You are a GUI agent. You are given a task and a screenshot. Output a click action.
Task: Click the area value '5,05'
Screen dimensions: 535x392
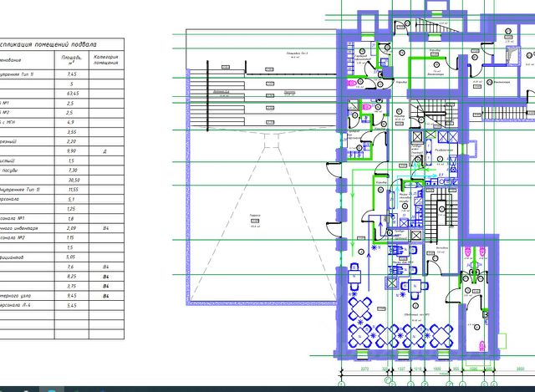(x=70, y=257)
